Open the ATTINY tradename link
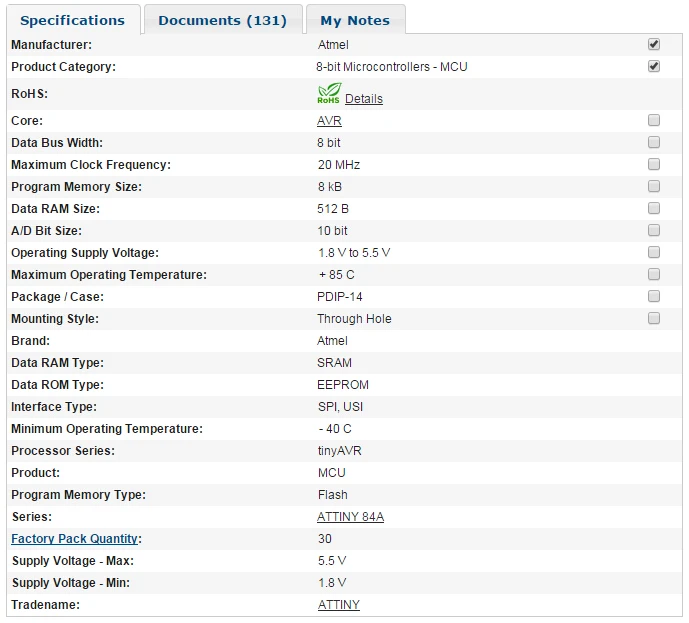Viewport: 689px width, 623px height. tap(338, 605)
